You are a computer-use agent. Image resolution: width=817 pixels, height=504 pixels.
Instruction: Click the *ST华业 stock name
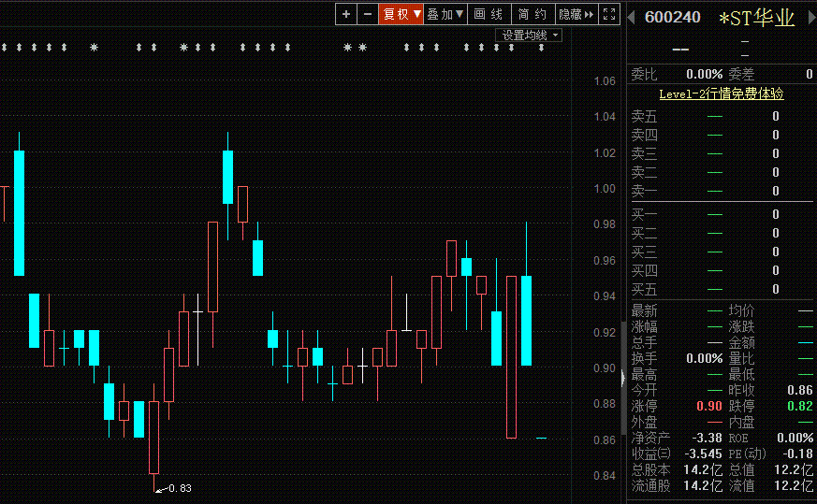pos(756,18)
